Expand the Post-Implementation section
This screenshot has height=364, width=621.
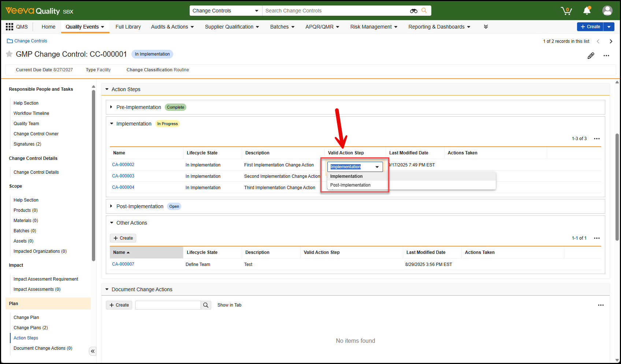[111, 206]
